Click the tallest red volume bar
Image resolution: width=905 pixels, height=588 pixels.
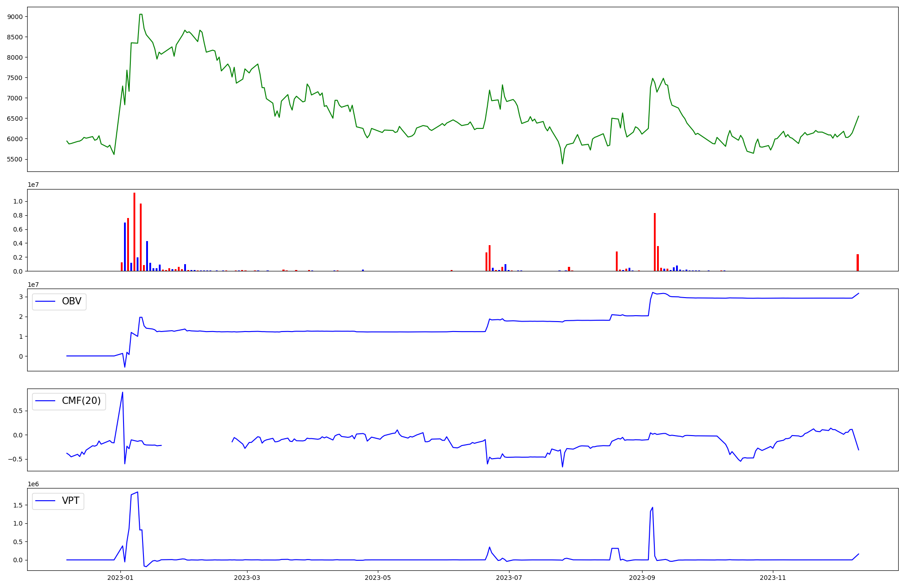pyautogui.click(x=134, y=232)
